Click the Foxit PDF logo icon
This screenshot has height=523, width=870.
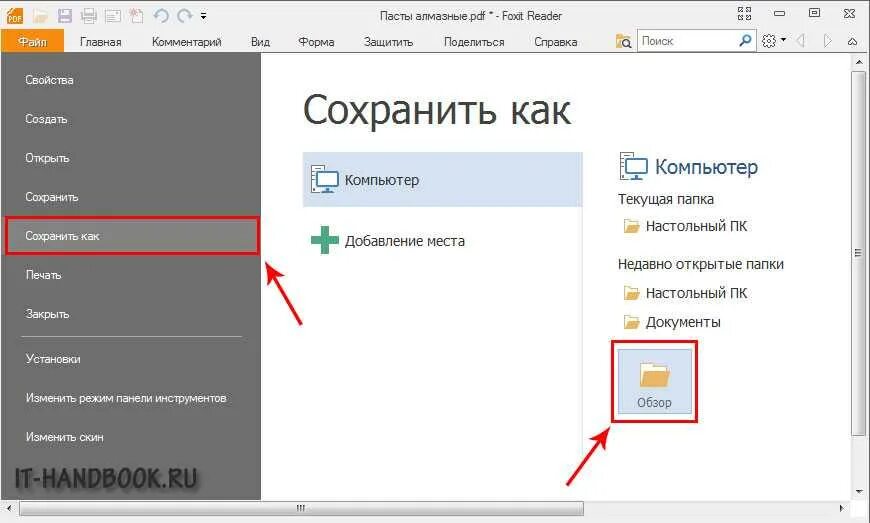15,16
